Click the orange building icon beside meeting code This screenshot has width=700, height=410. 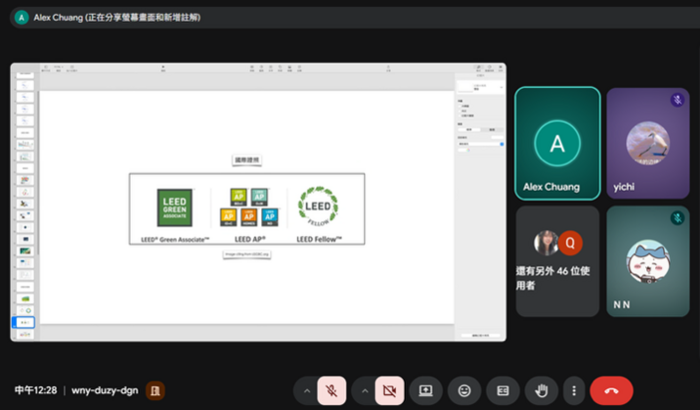pyautogui.click(x=155, y=391)
